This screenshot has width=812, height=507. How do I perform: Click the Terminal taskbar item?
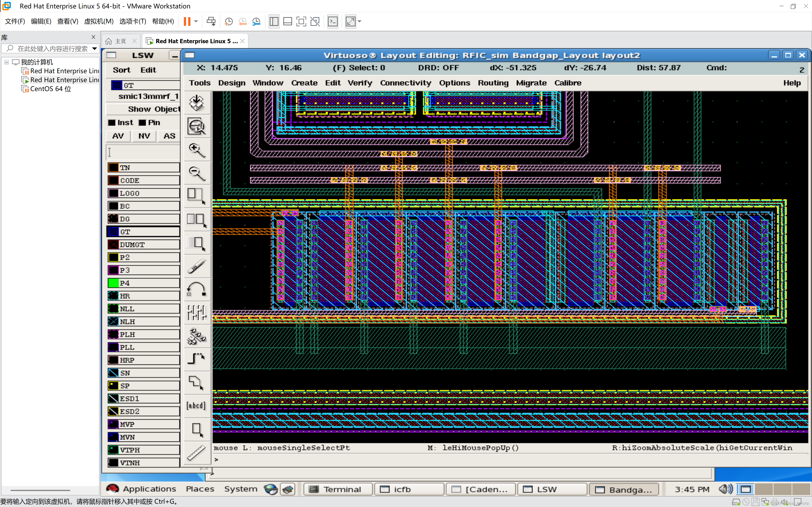click(338, 489)
